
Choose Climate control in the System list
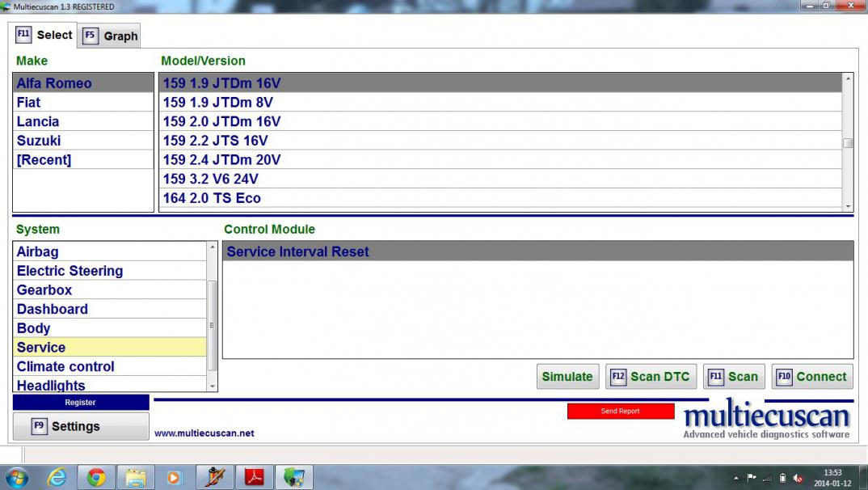pyautogui.click(x=110, y=366)
